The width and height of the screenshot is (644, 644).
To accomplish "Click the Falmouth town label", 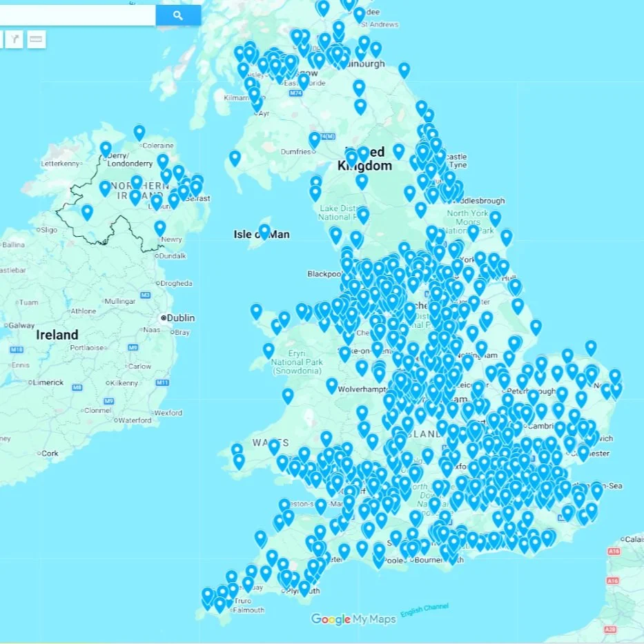I will [x=248, y=610].
